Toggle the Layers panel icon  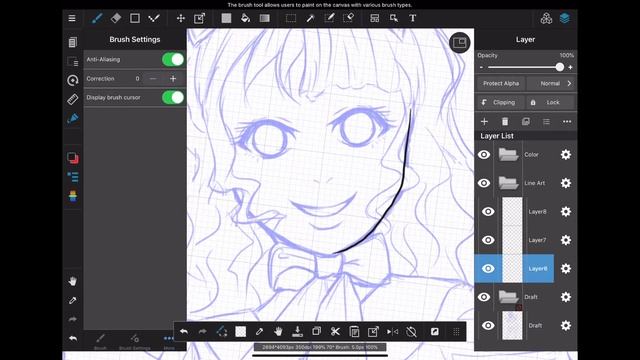(x=565, y=18)
